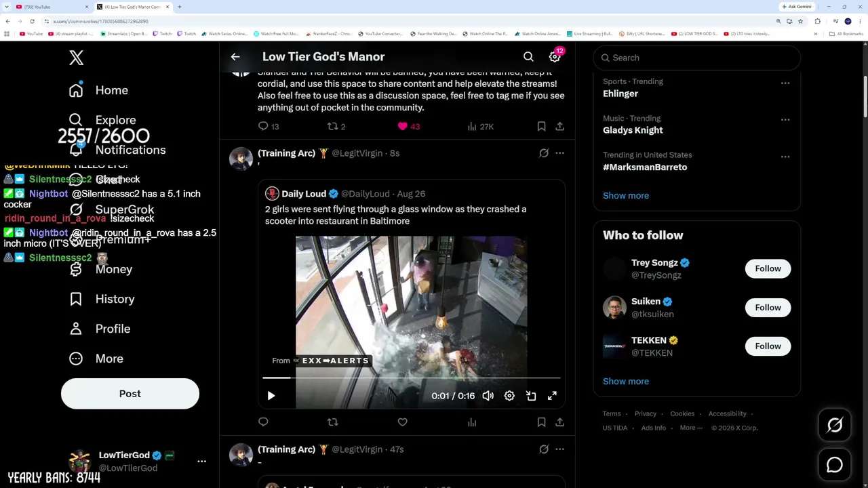This screenshot has width=868, height=488.
Task: Toggle picture-in-picture for the video
Action: tap(531, 396)
